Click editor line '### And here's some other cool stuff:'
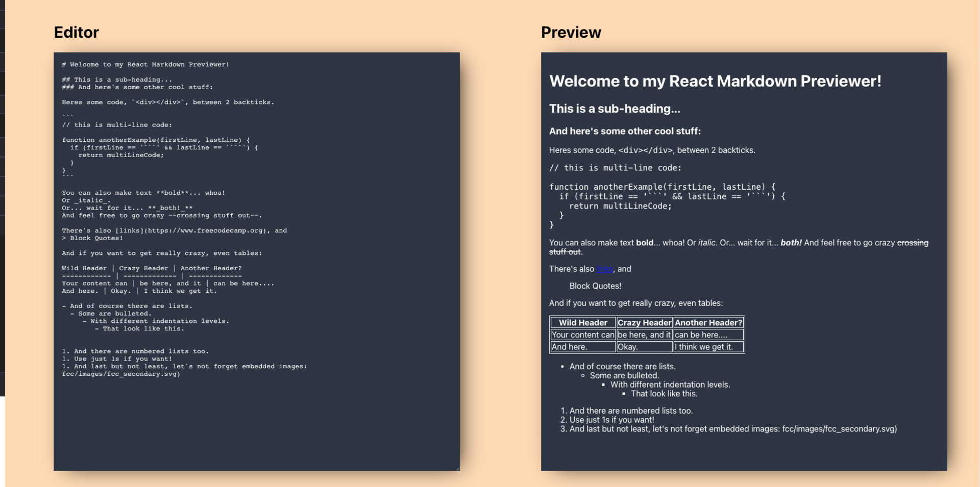980x487 pixels. [137, 87]
